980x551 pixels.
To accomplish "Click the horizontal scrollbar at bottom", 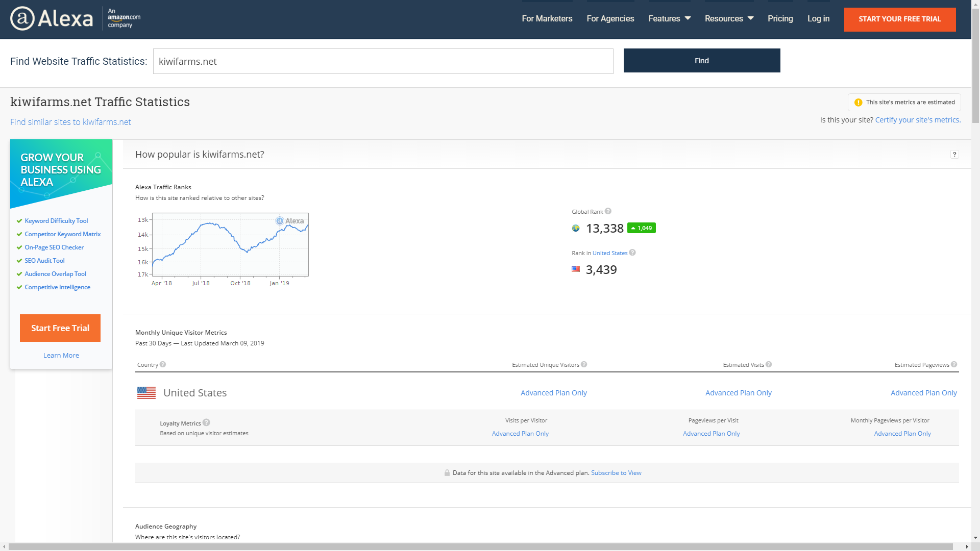I will click(481, 546).
